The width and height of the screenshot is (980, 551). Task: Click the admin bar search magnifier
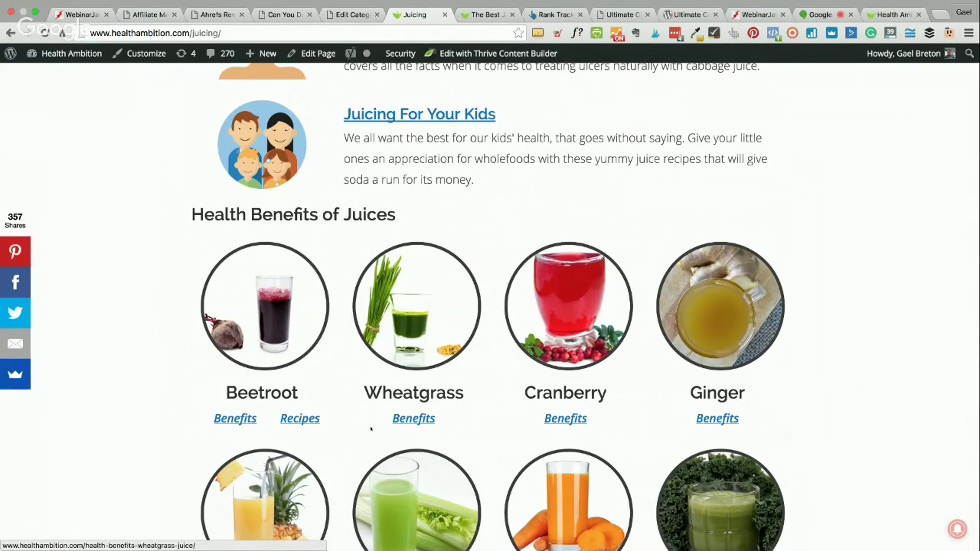[969, 54]
